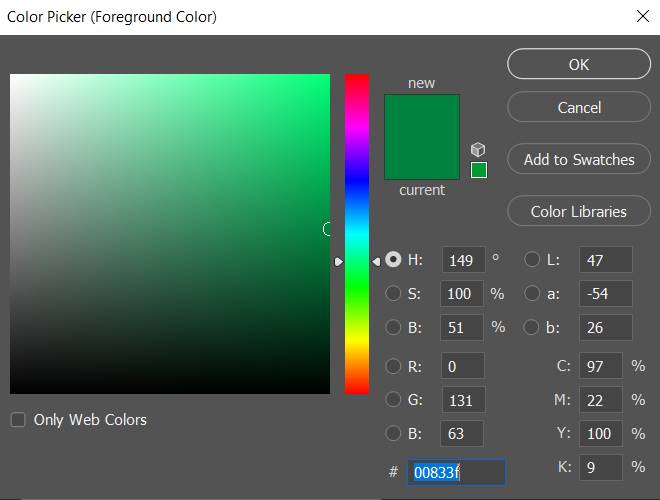The width and height of the screenshot is (660, 500).
Task: Select the R red radio button
Action: [x=393, y=366]
